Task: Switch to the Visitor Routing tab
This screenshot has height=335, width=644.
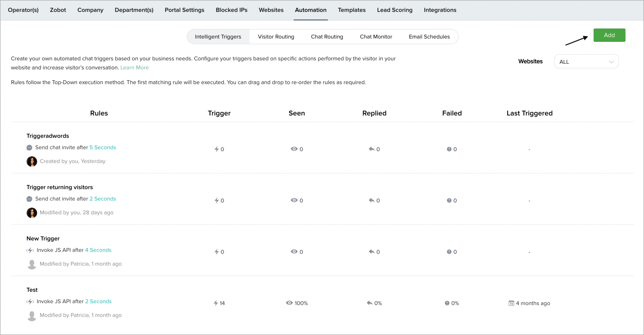Action: [x=276, y=37]
